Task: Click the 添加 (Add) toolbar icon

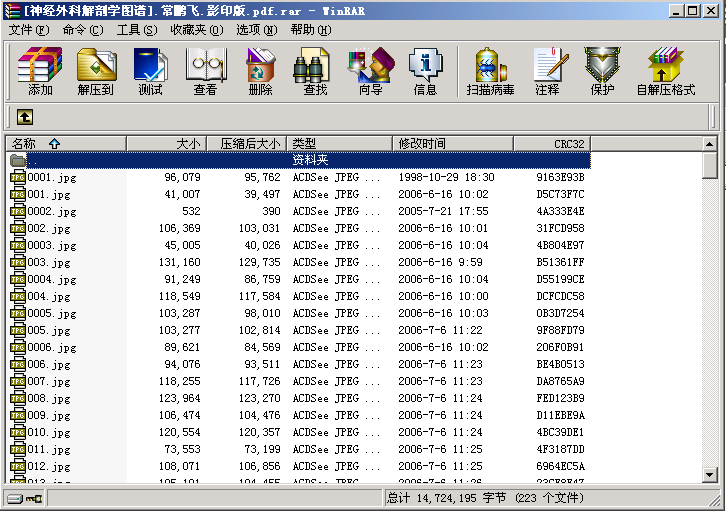Action: pos(40,71)
